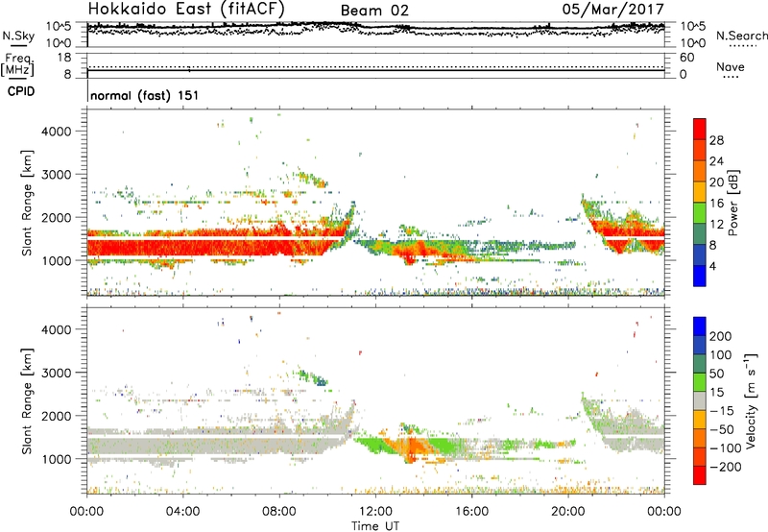Click the date '05/Mar/2017'

point(612,9)
